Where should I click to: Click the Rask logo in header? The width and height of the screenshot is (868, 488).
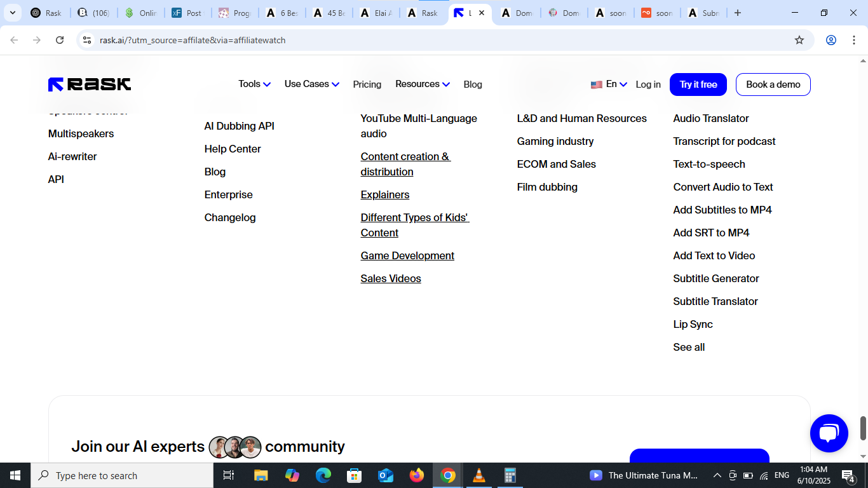[x=90, y=85]
